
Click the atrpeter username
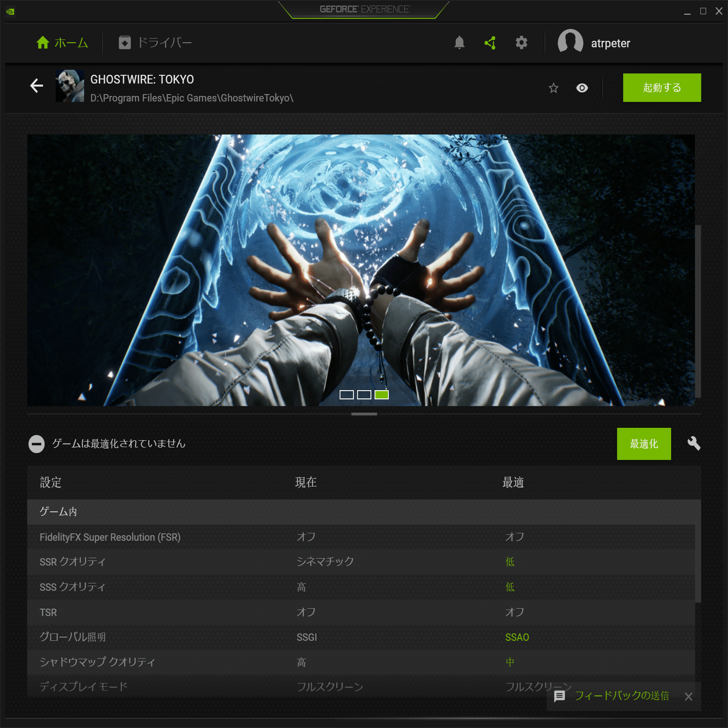[x=610, y=43]
